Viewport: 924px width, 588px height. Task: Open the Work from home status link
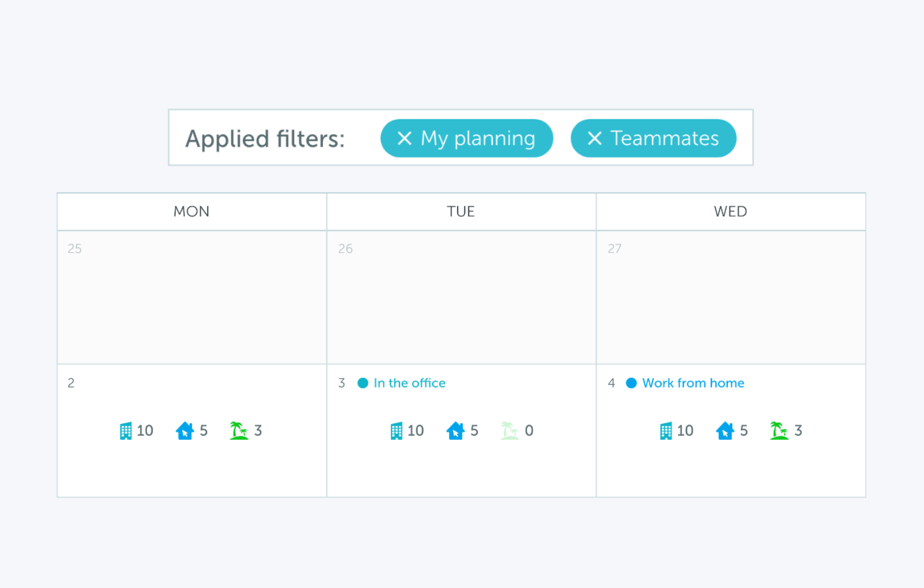[693, 383]
